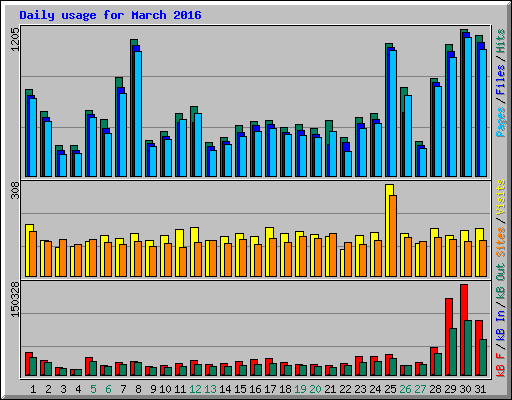Click day label 30 on the x-axis
This screenshot has height=400, width=512.
(x=465, y=389)
